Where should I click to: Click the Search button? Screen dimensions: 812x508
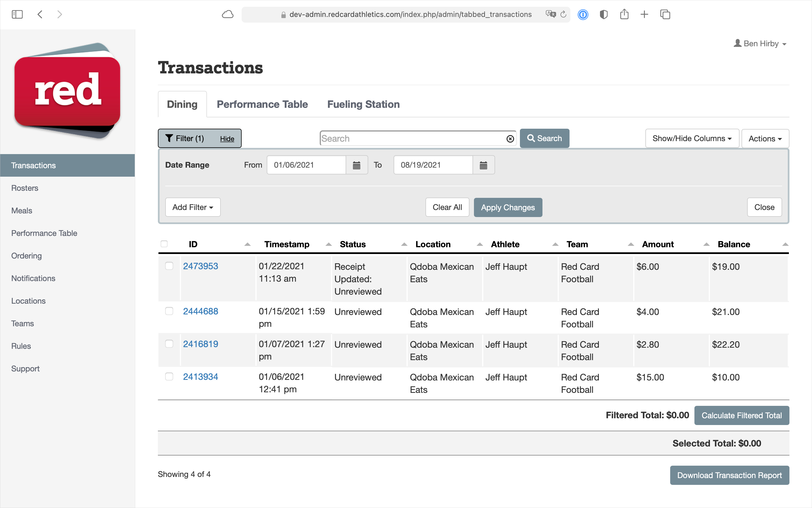tap(545, 138)
